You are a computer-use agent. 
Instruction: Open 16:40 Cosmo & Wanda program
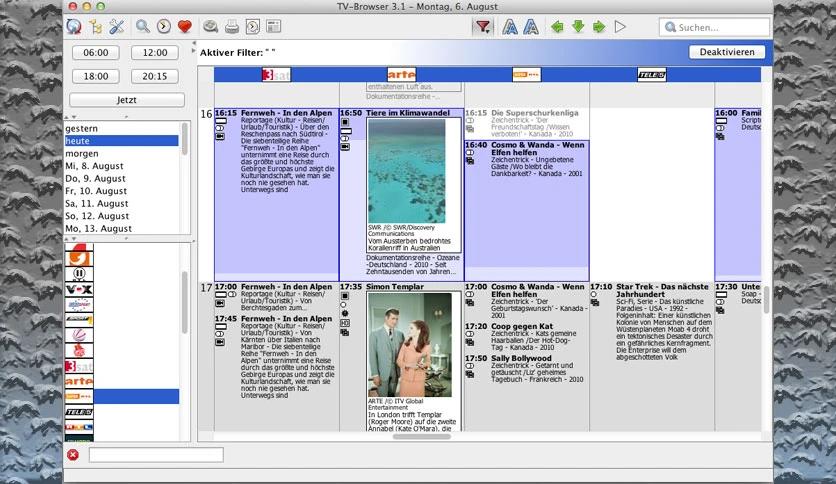pos(527,211)
